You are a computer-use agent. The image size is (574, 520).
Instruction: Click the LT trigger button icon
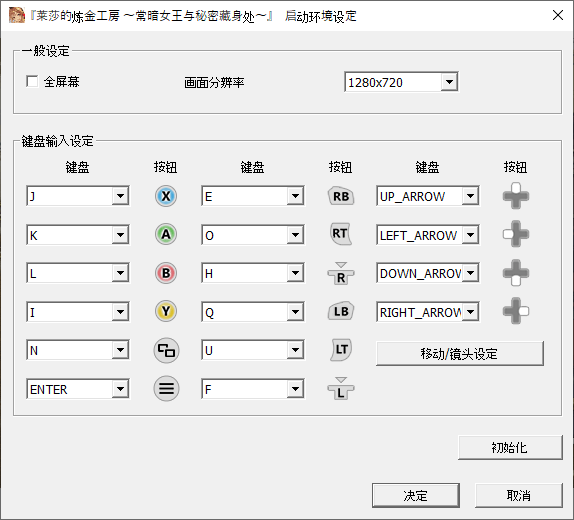click(x=341, y=349)
